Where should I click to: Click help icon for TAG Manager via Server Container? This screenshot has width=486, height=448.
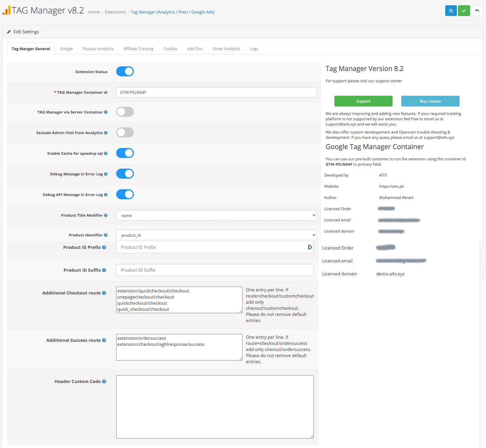(x=106, y=112)
